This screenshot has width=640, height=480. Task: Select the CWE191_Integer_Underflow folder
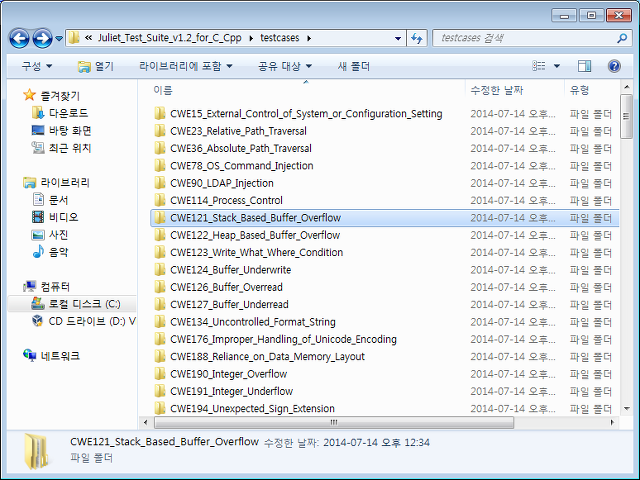point(231,391)
